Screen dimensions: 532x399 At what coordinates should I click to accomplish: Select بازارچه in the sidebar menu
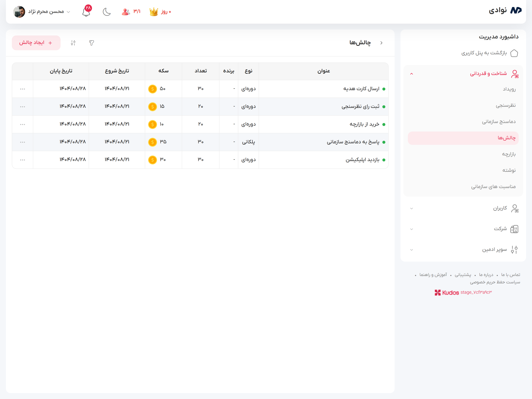[509, 154]
